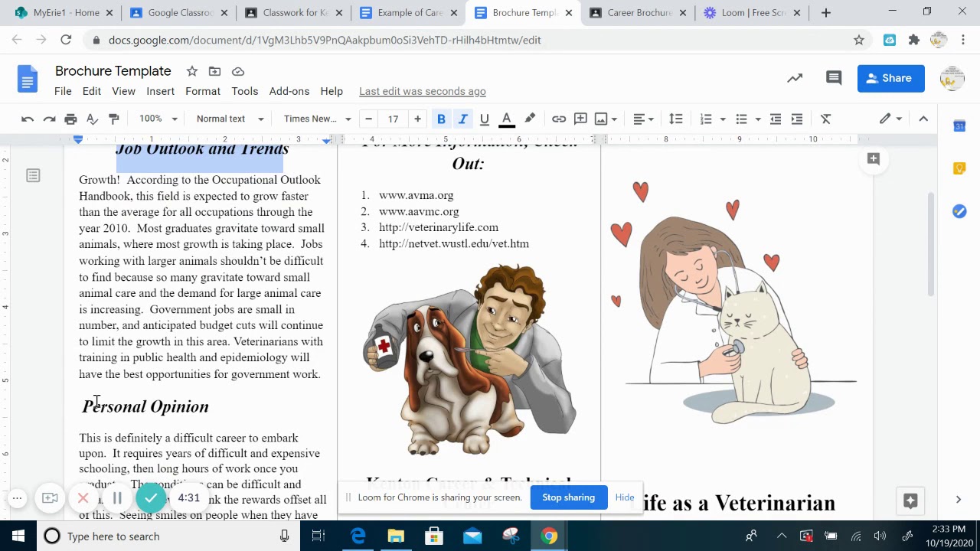The width and height of the screenshot is (980, 551).
Task: Click Stop sharing button
Action: [x=569, y=497]
